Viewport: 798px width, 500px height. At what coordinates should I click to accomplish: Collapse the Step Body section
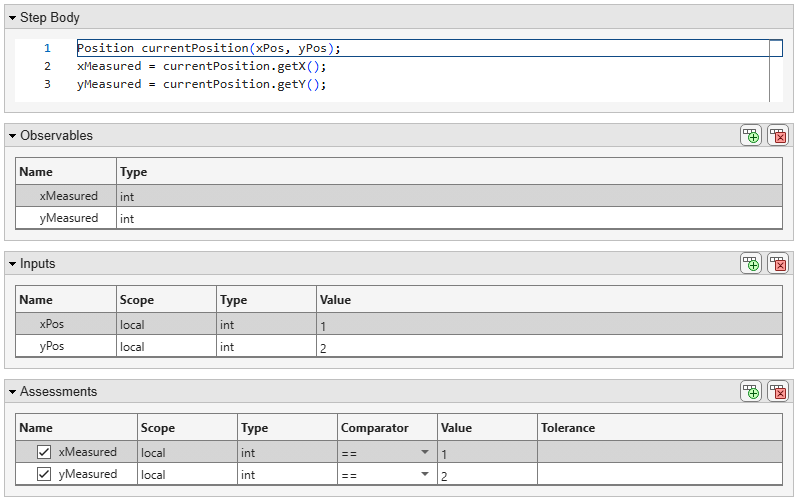click(13, 18)
